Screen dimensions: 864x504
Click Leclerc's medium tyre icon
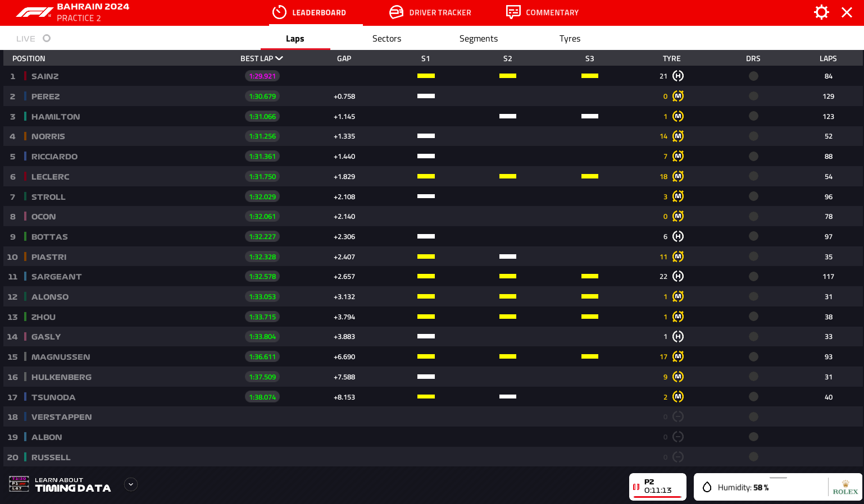click(678, 176)
